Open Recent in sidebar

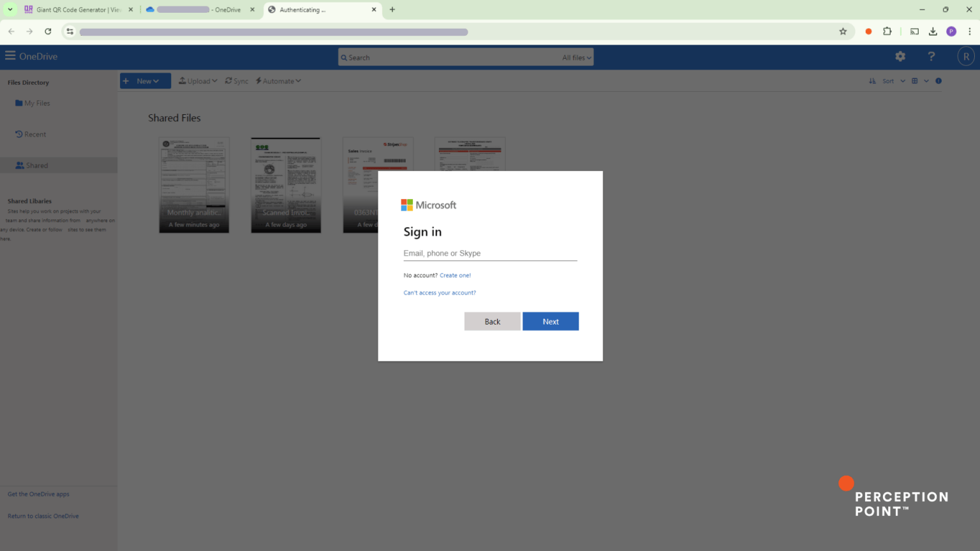pos(31,135)
